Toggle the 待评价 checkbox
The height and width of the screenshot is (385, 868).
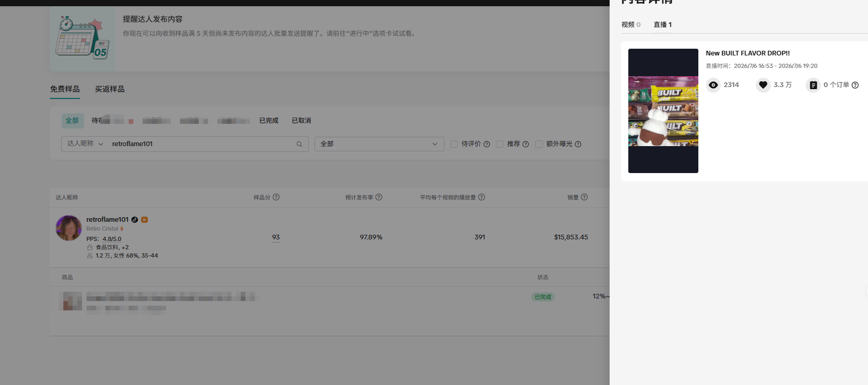[x=454, y=144]
